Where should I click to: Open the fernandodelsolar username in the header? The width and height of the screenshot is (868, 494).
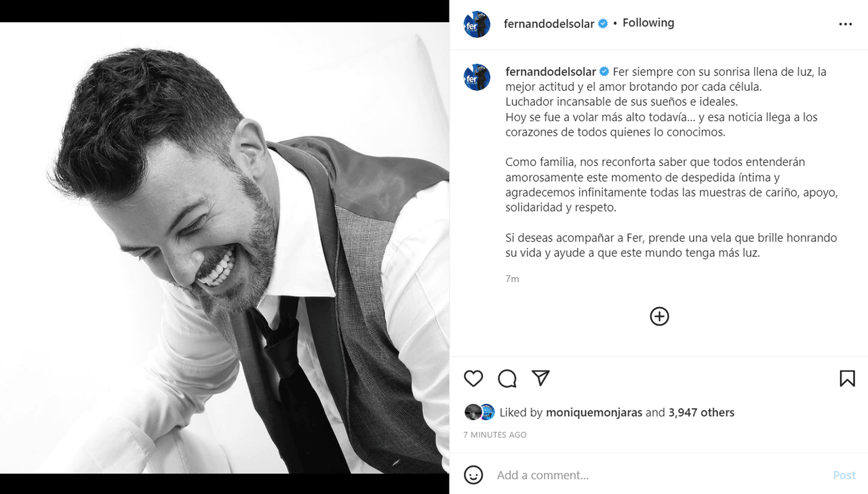(551, 22)
